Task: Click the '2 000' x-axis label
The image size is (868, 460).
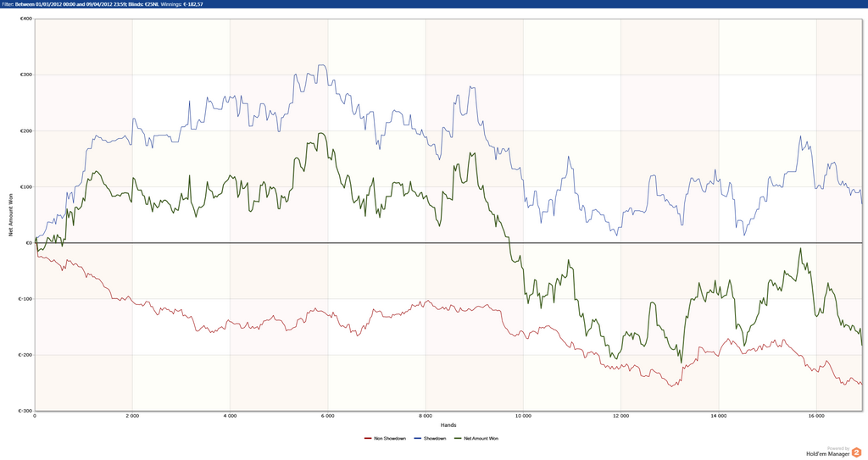Action: (132, 416)
